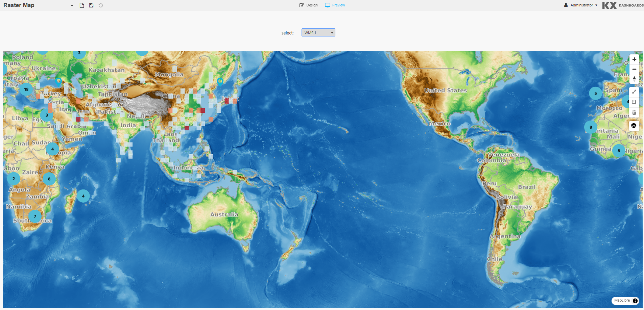Open the WMS 1 select dropdown
The image size is (644, 310).
point(318,33)
